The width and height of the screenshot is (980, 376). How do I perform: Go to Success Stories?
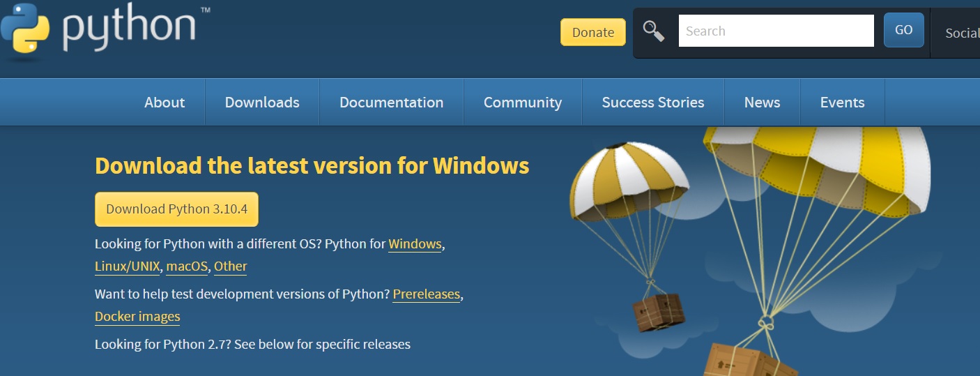coord(653,103)
